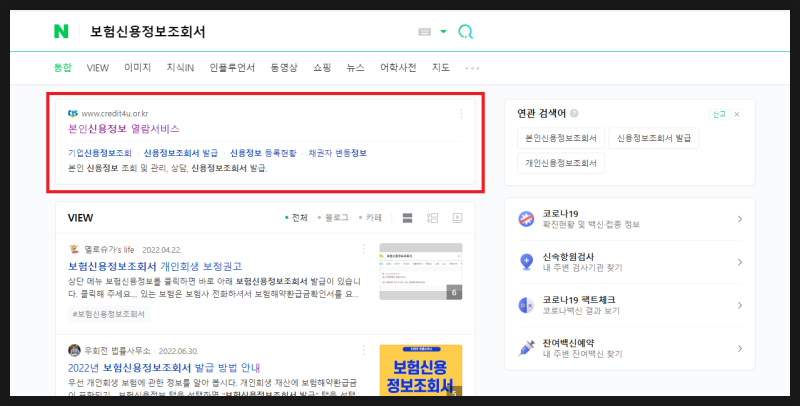Viewport: 800px width, 406px height.
Task: Open the 잔여백신예약 row chevron
Action: point(740,348)
